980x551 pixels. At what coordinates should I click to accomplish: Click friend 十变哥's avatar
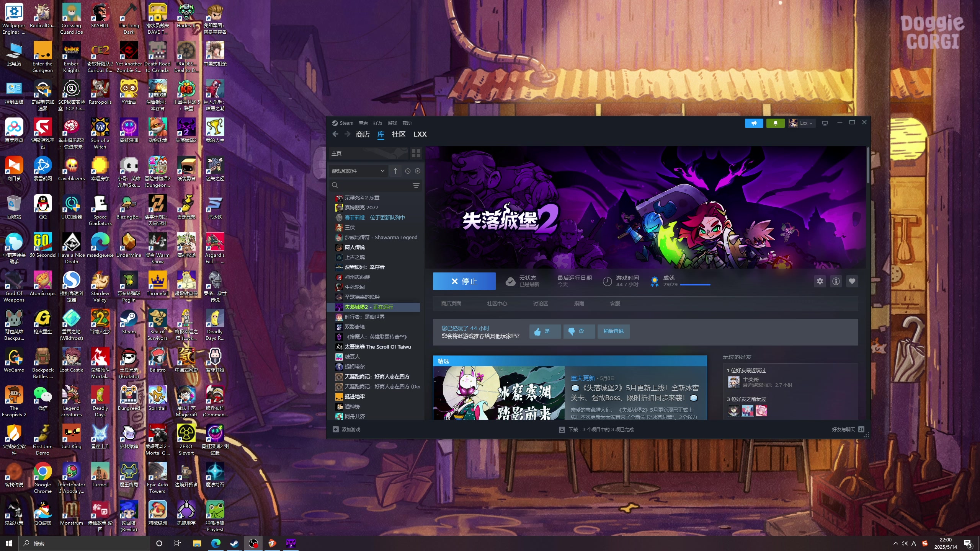click(733, 382)
